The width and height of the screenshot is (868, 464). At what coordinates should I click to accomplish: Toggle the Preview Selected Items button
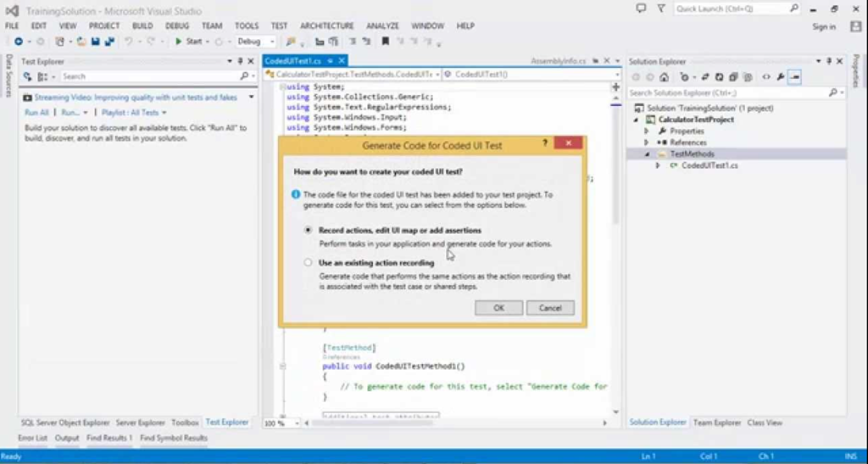pos(794,76)
